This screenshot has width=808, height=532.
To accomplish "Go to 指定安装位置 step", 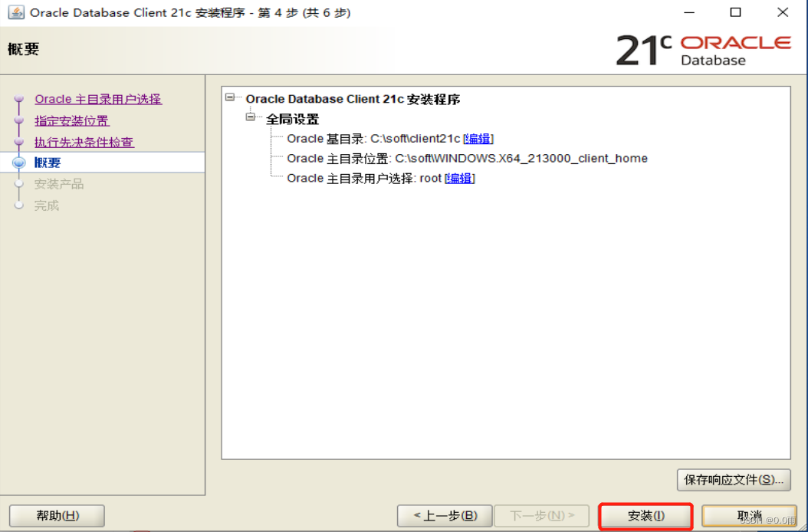I will (x=71, y=120).
